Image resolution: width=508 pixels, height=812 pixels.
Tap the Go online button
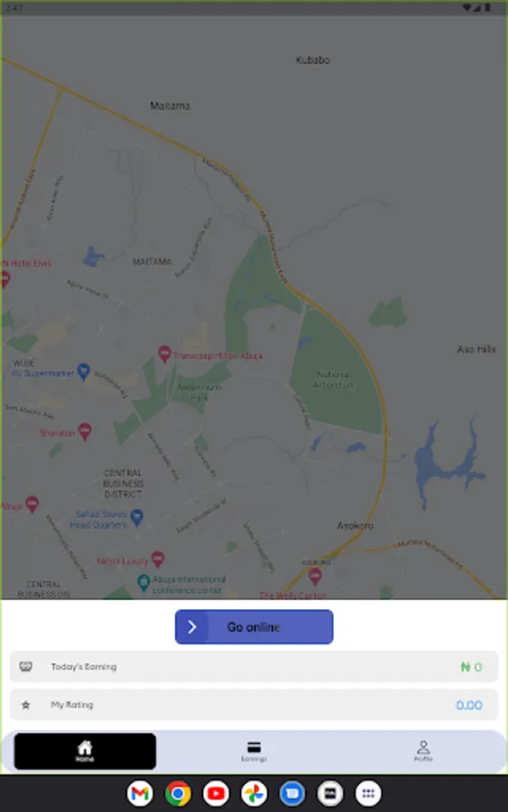254,627
